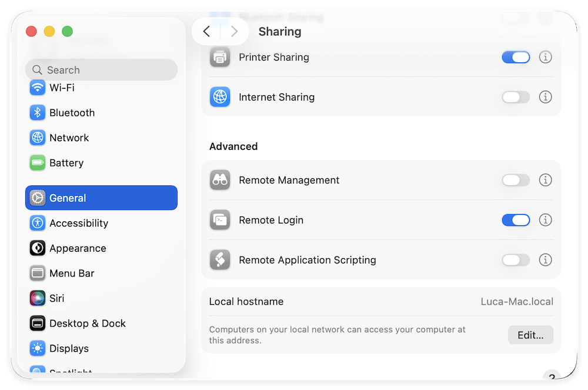
Task: Open Desktop & Dock via its icon
Action: 37,323
